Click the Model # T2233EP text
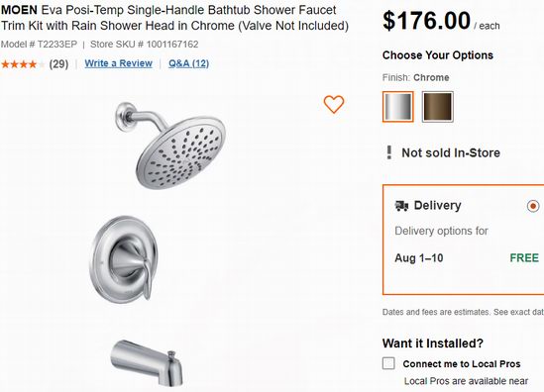This screenshot has height=392, width=544. (39, 45)
